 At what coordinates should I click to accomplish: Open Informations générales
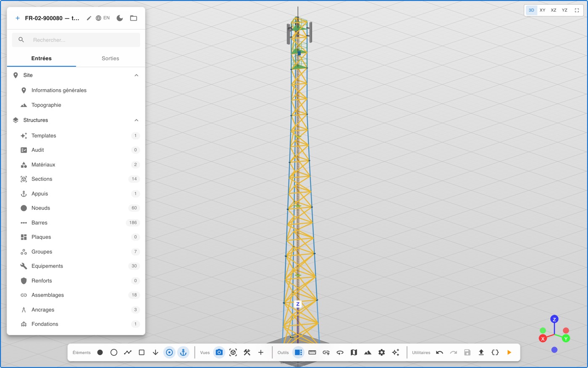point(76,90)
